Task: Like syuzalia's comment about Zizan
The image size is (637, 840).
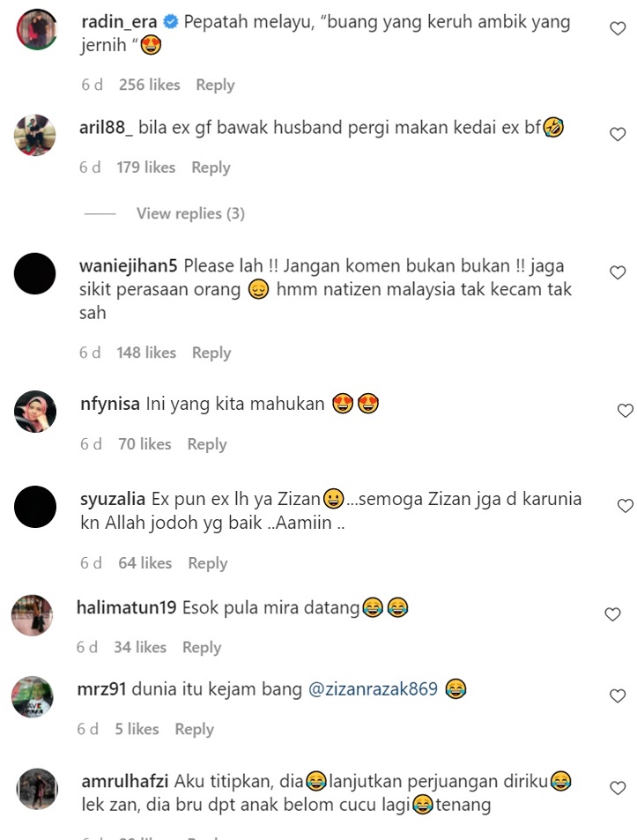Action: coord(626,506)
